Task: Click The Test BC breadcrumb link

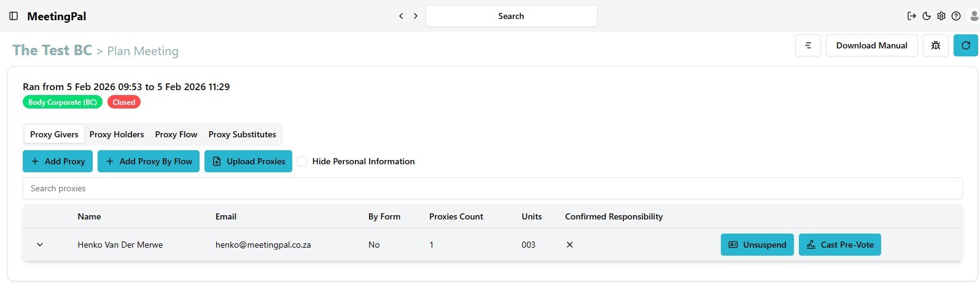Action: point(52,50)
